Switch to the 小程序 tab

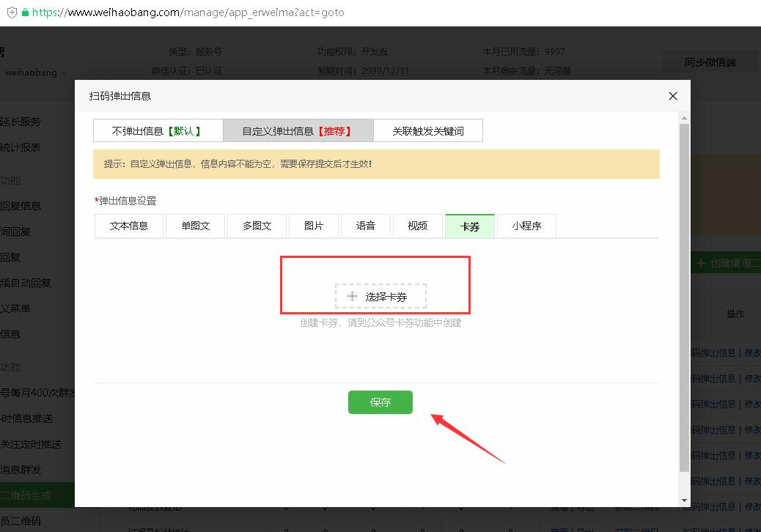pyautogui.click(x=526, y=226)
